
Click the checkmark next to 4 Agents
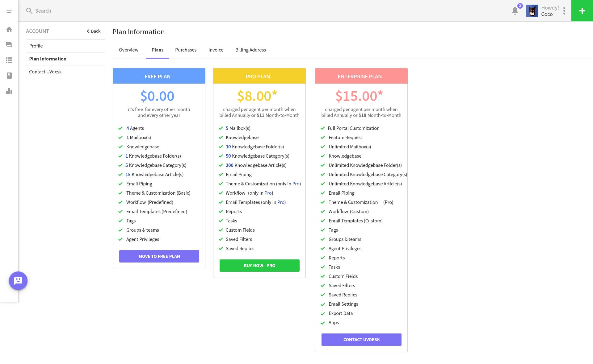click(x=120, y=128)
